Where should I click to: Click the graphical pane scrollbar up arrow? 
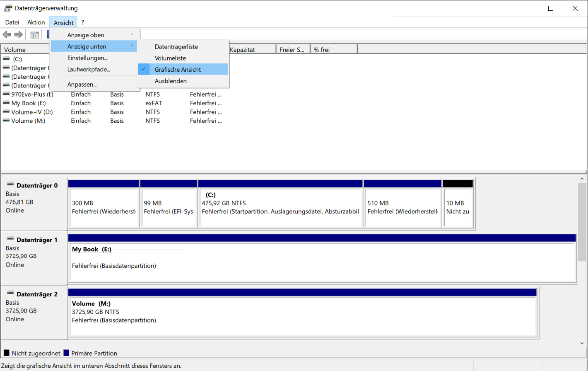coord(582,179)
